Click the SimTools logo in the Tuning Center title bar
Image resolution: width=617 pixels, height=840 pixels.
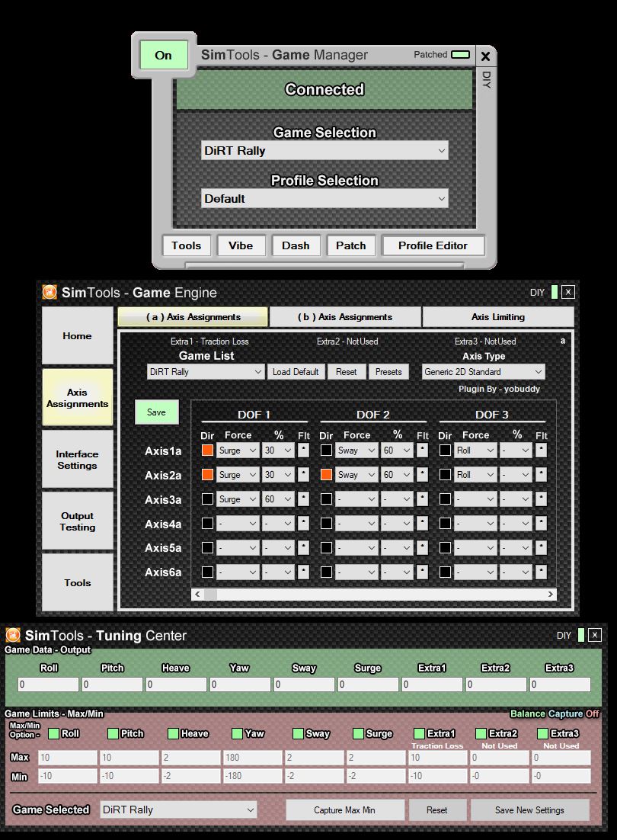[x=13, y=636]
